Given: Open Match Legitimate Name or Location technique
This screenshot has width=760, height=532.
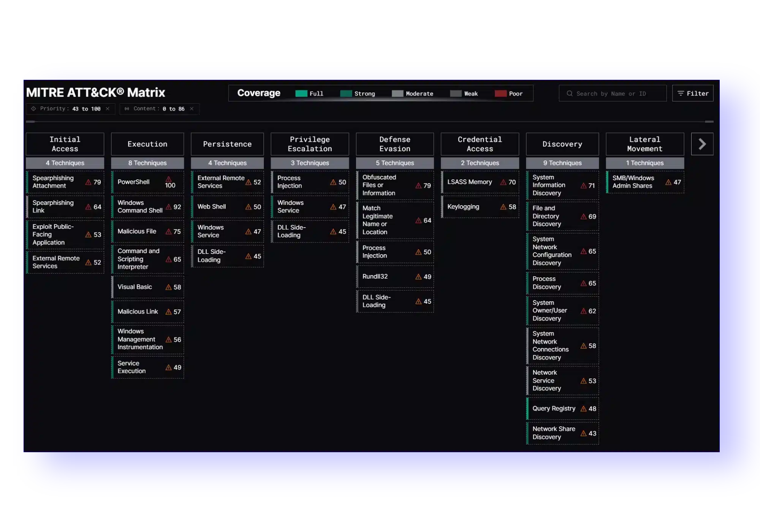Looking at the screenshot, I should pyautogui.click(x=395, y=220).
